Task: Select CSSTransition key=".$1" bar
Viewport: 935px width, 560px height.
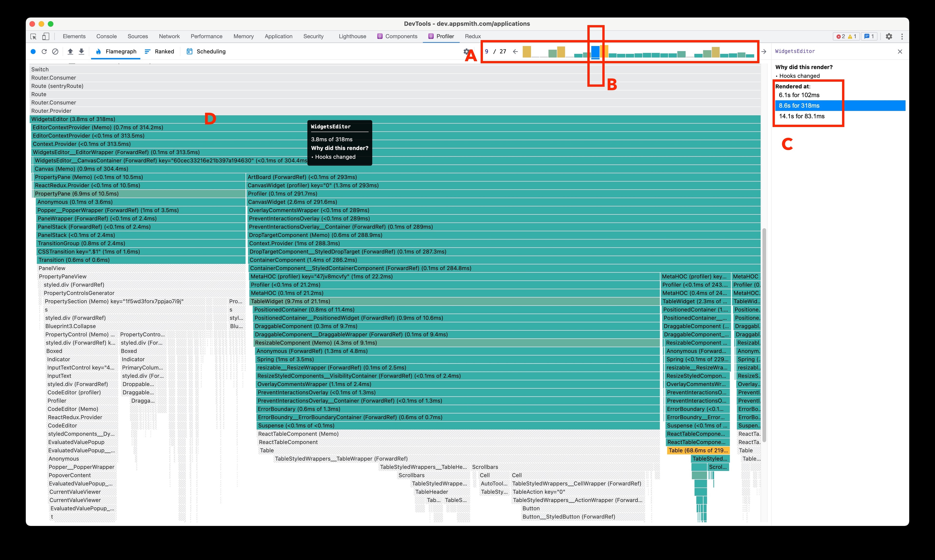Action: pyautogui.click(x=141, y=252)
